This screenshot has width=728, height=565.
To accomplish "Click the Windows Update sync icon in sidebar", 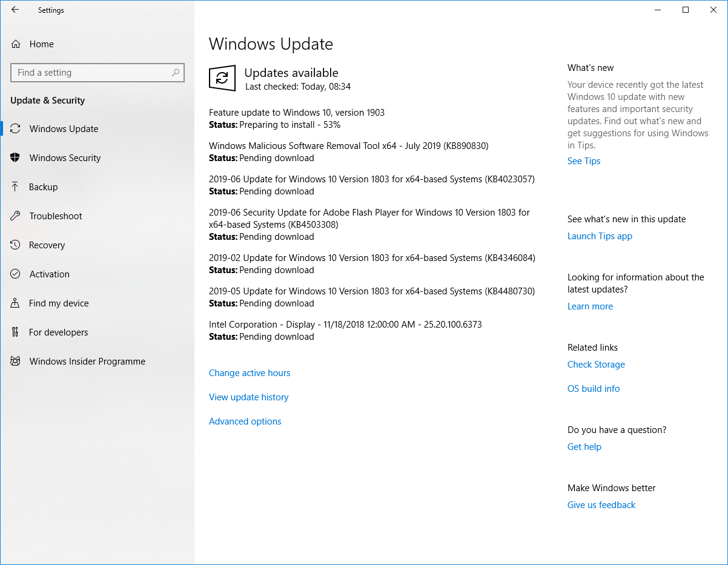I will (x=16, y=128).
